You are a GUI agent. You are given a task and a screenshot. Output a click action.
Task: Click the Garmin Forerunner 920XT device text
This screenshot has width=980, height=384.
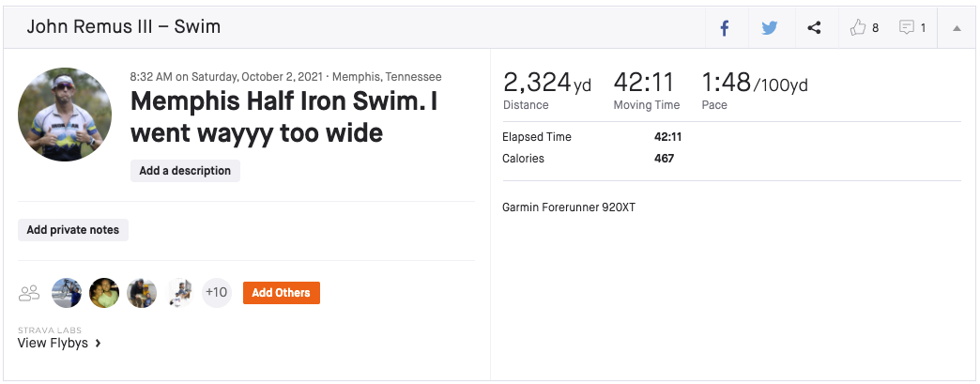(569, 207)
